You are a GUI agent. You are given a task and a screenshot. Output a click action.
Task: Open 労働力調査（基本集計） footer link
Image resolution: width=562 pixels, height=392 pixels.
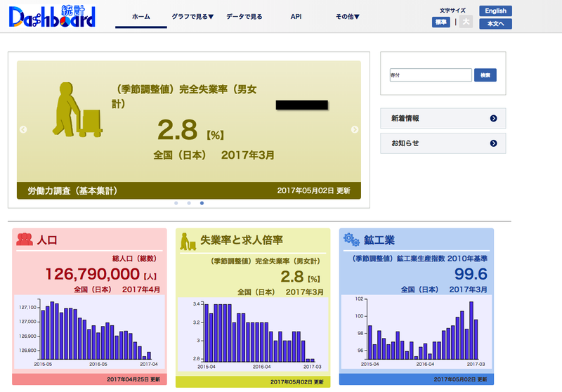72,190
